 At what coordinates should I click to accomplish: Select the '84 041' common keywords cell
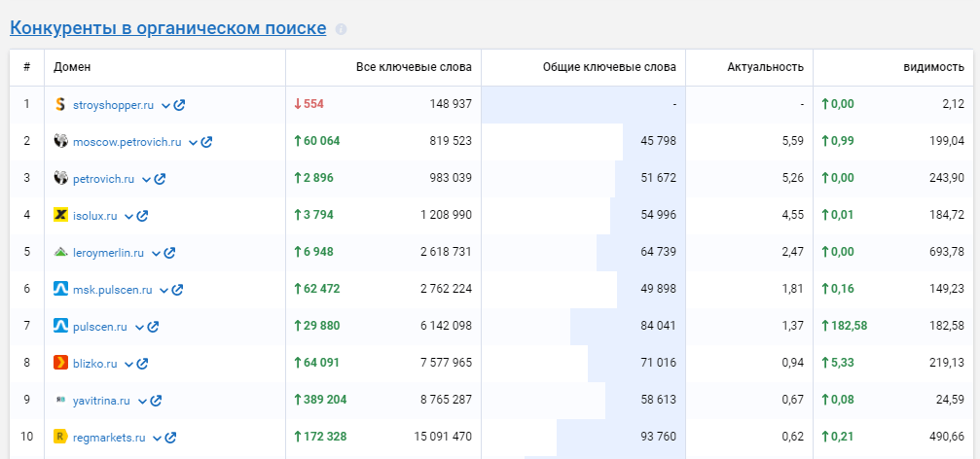click(659, 326)
